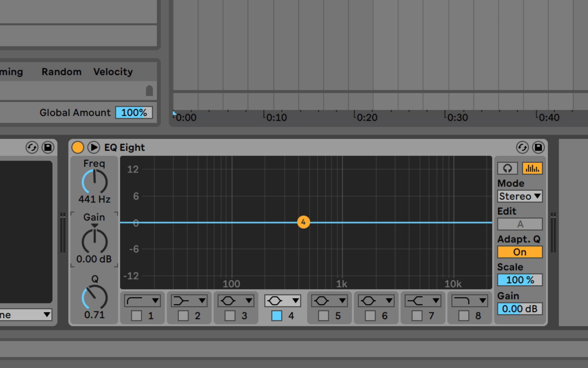Click the Scale 100 % field
Screen dimensions: 588x368
click(520, 280)
